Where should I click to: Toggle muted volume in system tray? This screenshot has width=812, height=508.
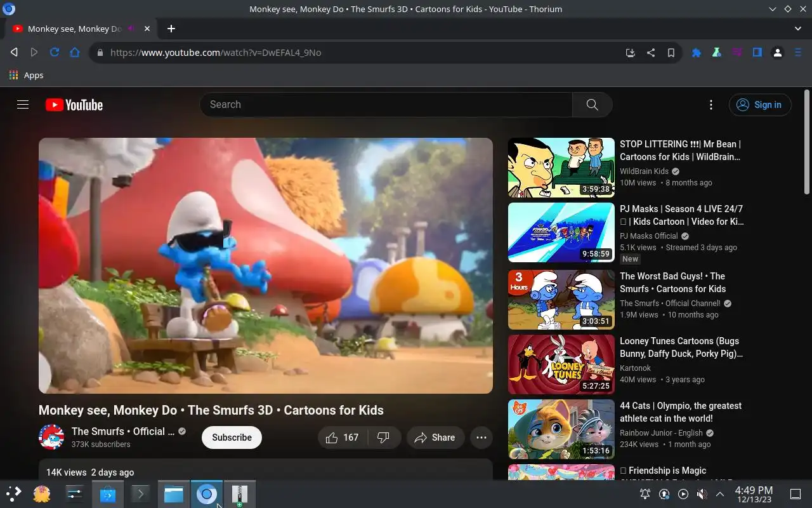(702, 494)
